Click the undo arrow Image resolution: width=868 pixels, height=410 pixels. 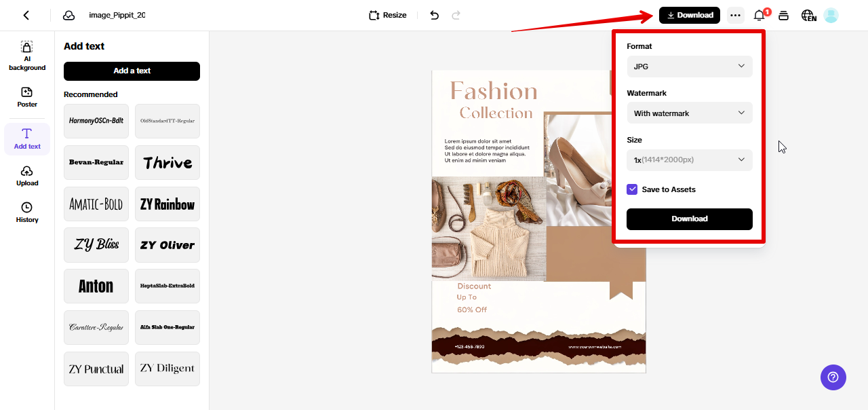click(433, 14)
